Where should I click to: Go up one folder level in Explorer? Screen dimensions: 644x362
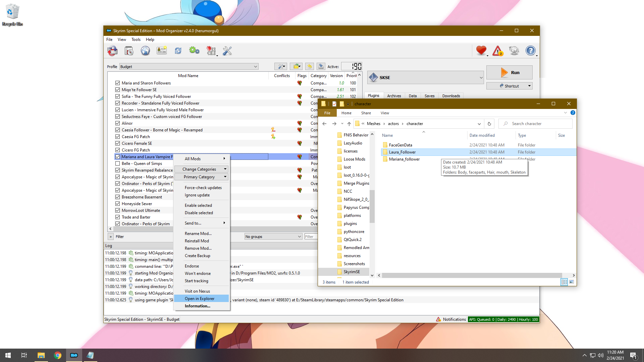[x=349, y=124]
